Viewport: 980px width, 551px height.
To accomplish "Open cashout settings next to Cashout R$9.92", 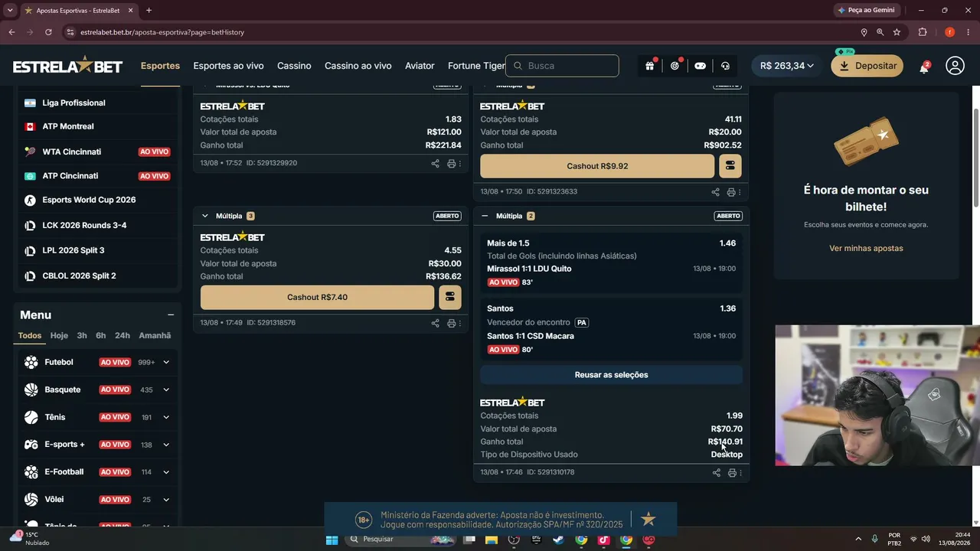I will tap(730, 166).
